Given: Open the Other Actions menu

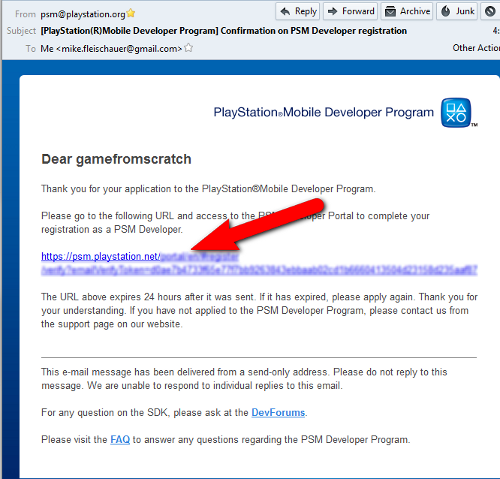Looking at the screenshot, I should click(476, 48).
